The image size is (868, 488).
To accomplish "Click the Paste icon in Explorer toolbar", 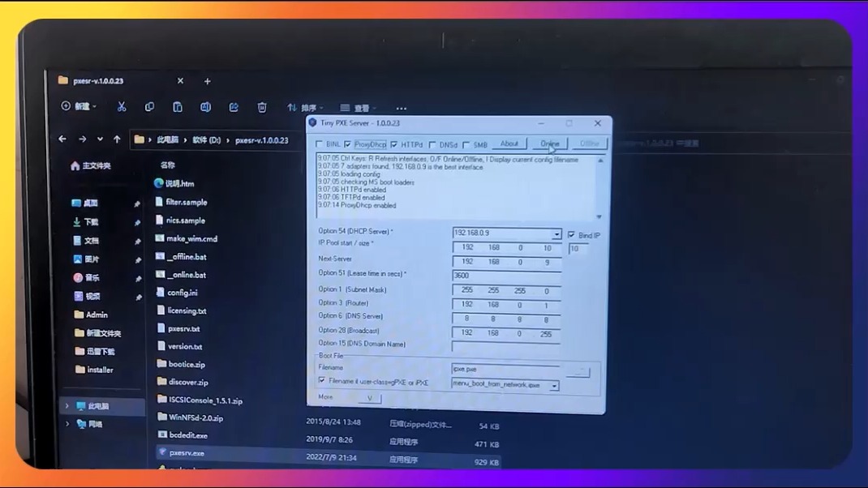I will coord(178,106).
